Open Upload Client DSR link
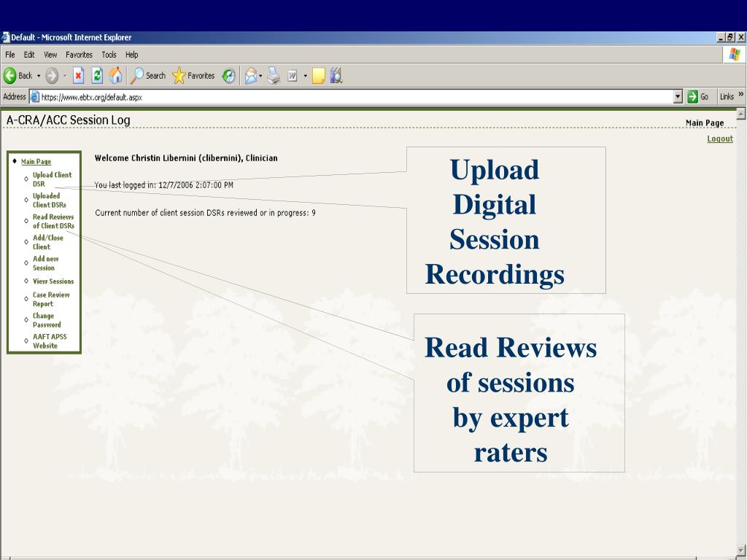747x560 pixels. [x=52, y=179]
